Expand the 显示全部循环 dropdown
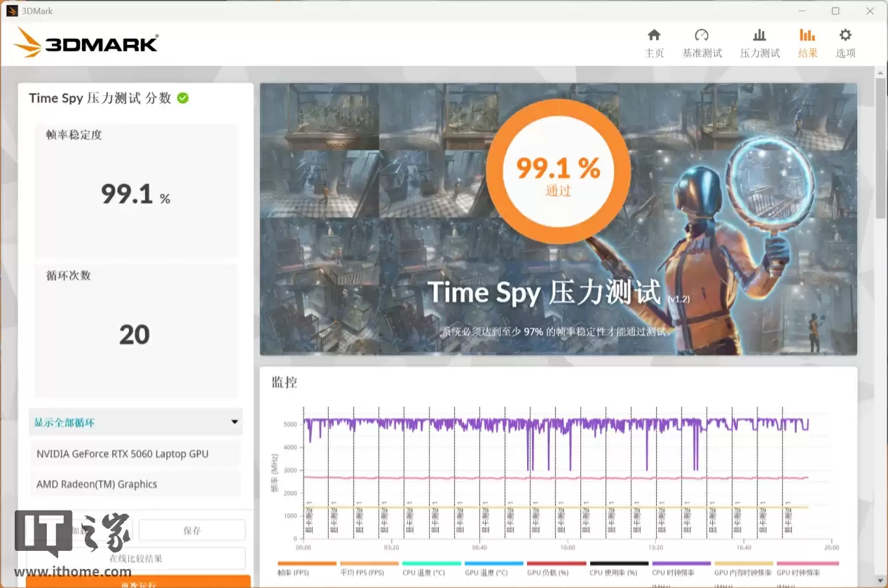 click(135, 422)
